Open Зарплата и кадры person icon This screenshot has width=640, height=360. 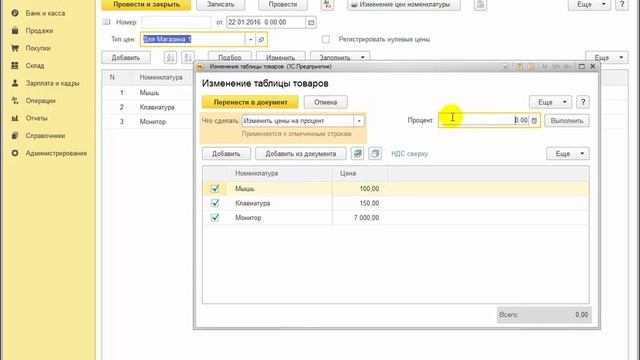pyautogui.click(x=15, y=83)
